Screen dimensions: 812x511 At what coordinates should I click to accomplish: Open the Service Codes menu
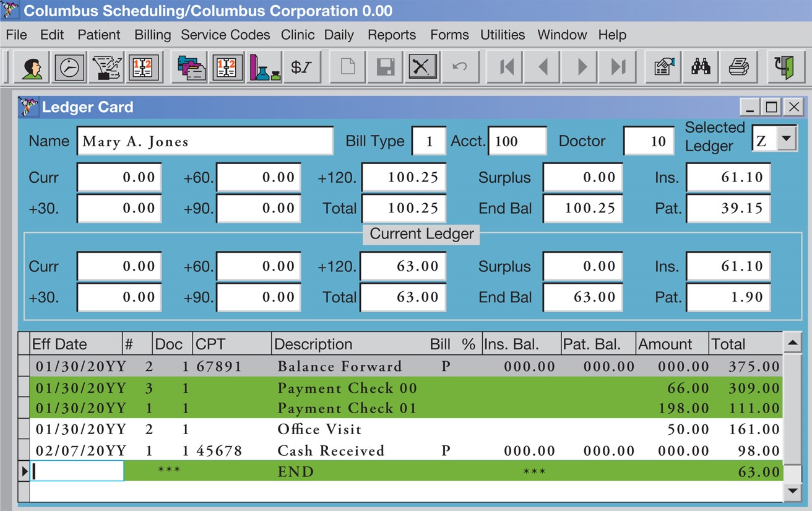[225, 35]
